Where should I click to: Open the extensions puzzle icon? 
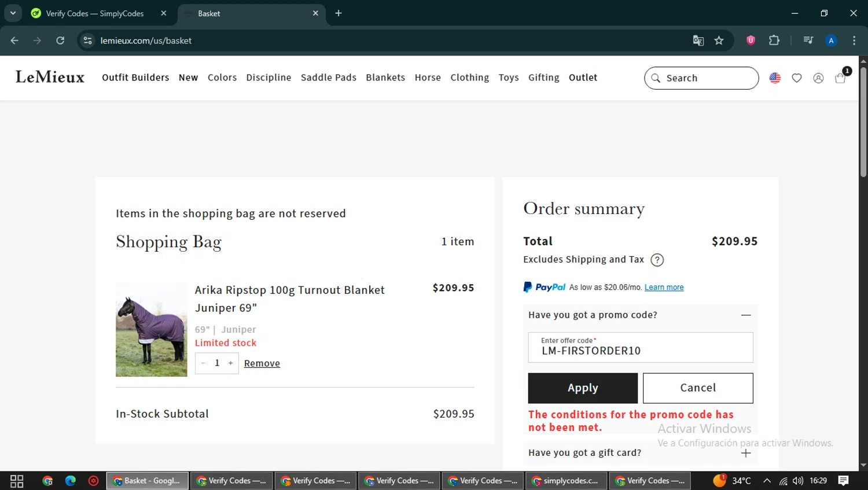coord(774,40)
